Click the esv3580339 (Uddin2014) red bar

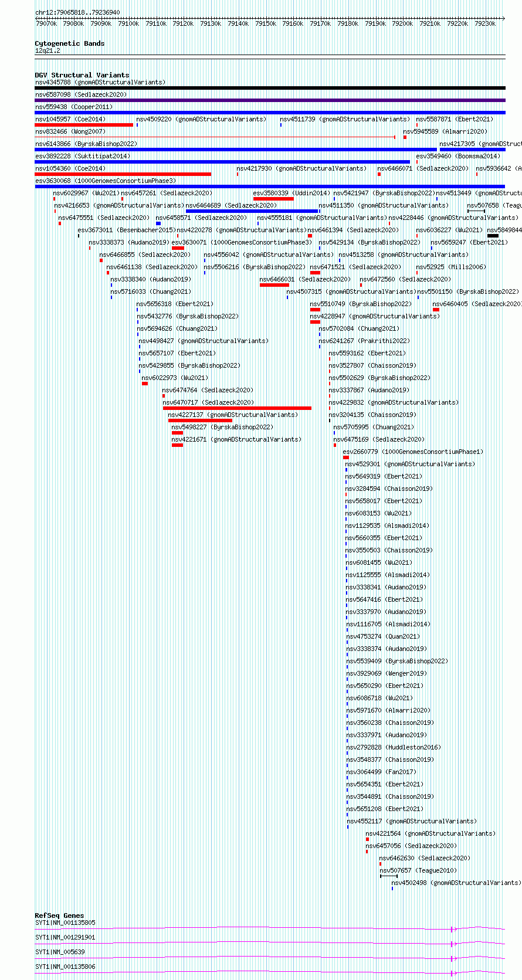click(x=273, y=199)
